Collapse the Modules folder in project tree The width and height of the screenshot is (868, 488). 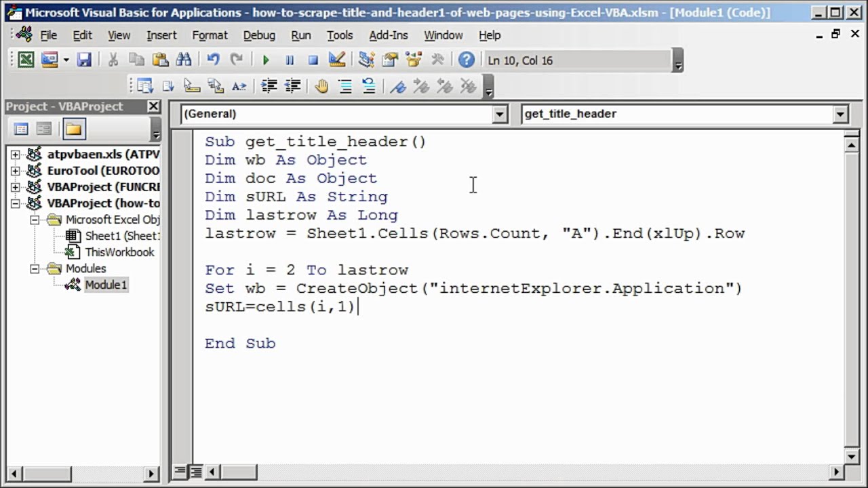[35, 268]
